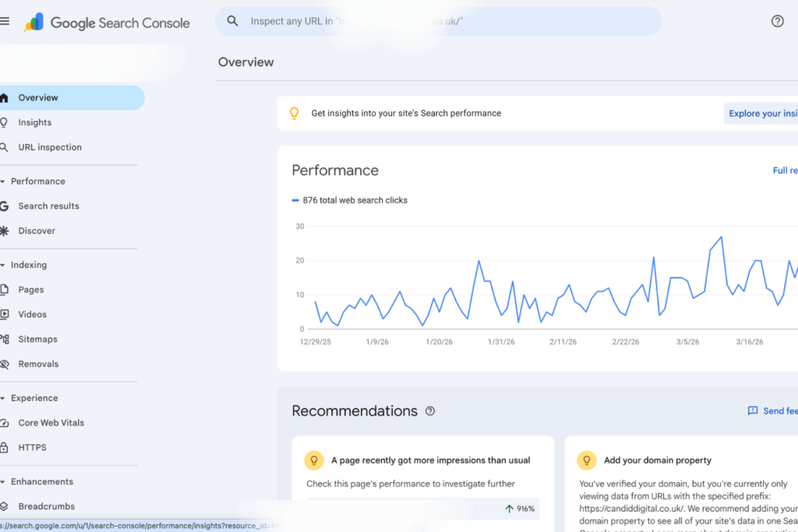Open the Insights sidebar item
This screenshot has height=532, width=798.
(x=36, y=122)
